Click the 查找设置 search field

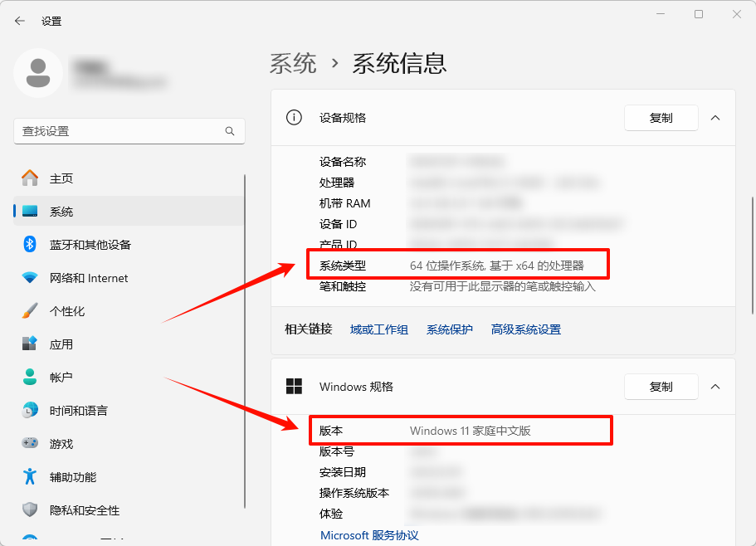(129, 131)
